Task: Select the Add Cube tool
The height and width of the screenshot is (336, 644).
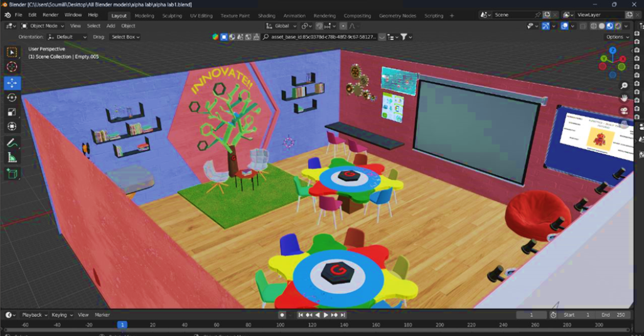Action: click(x=13, y=174)
